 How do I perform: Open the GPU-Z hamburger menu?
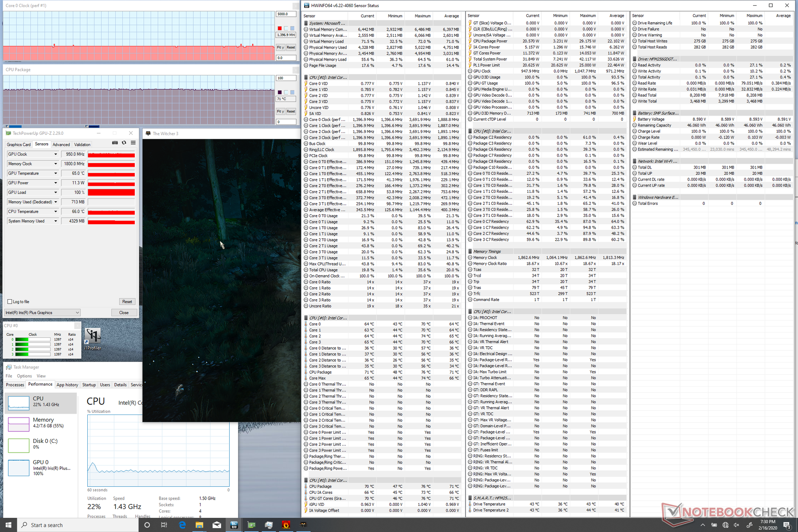[x=133, y=143]
